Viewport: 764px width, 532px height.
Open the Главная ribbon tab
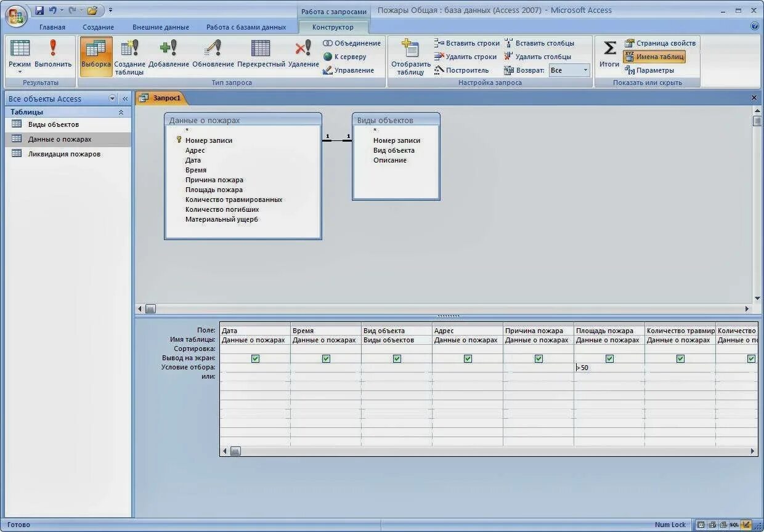click(52, 27)
